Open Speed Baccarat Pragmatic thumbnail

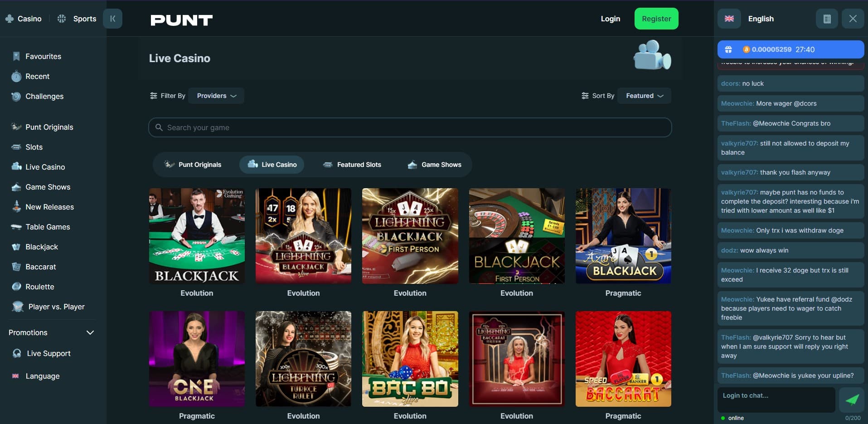tap(623, 359)
